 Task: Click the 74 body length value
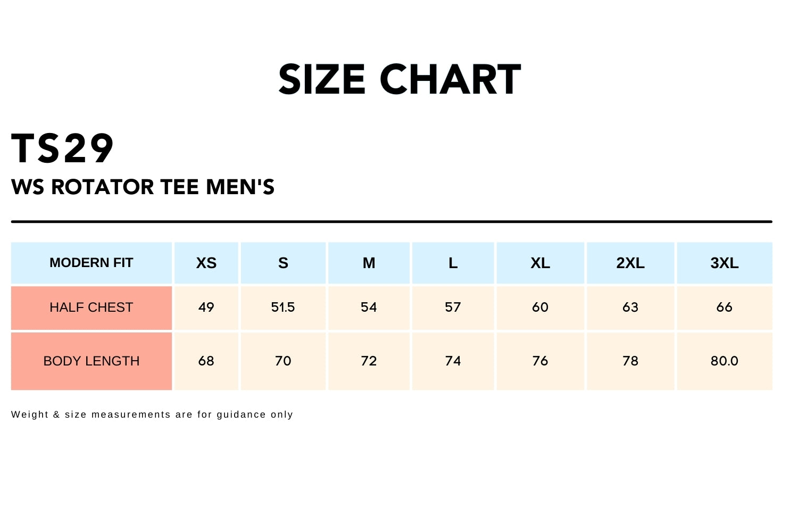click(453, 361)
